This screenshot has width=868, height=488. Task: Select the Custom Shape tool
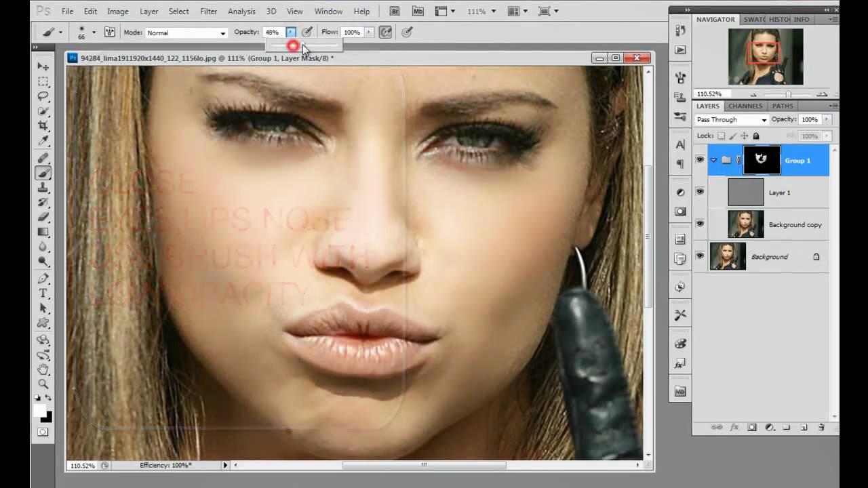click(43, 323)
